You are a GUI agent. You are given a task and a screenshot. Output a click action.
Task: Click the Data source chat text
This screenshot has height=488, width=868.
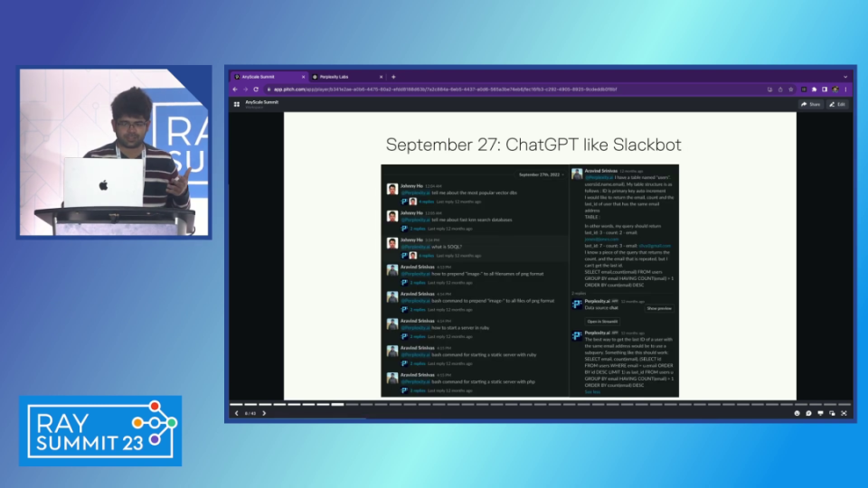[x=601, y=307]
